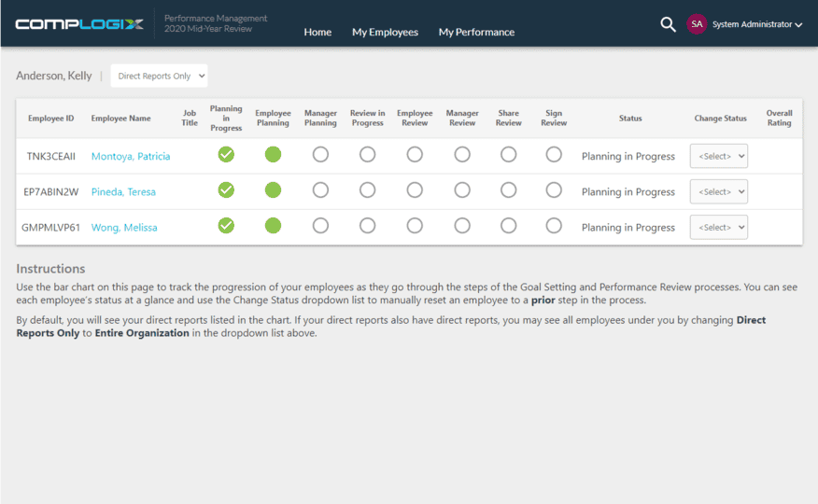
Task: Click Pineda's green Employee Planning dot
Action: pyautogui.click(x=273, y=190)
